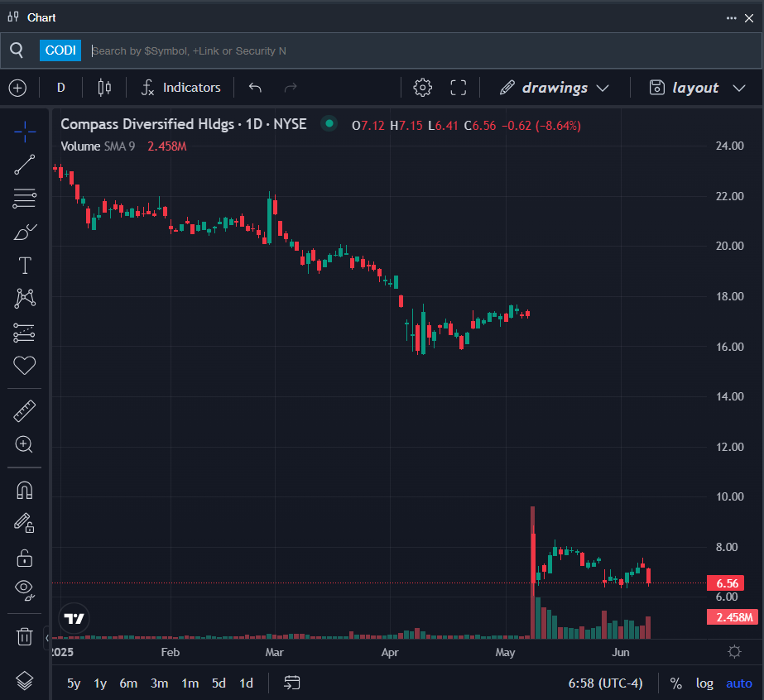Viewport: 764px width, 700px height.
Task: Open the go to date picker
Action: click(x=292, y=683)
